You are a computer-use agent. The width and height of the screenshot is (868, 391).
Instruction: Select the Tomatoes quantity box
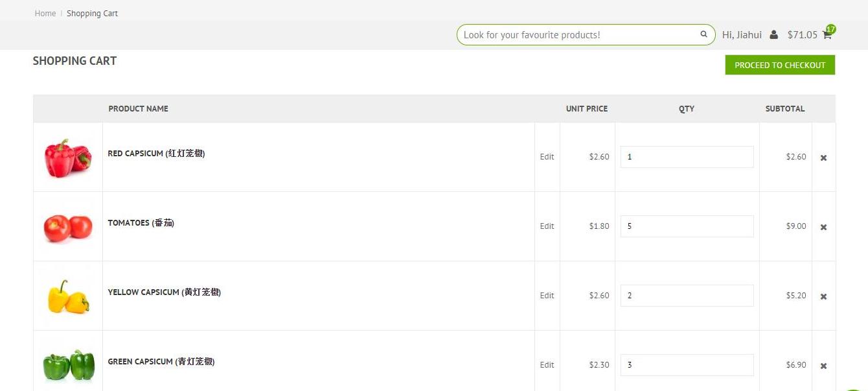coord(687,226)
